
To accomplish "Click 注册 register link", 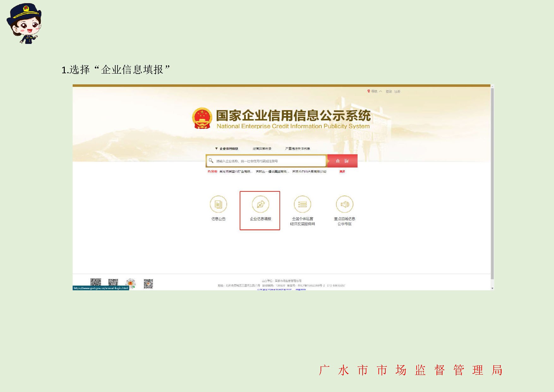I will tap(397, 91).
